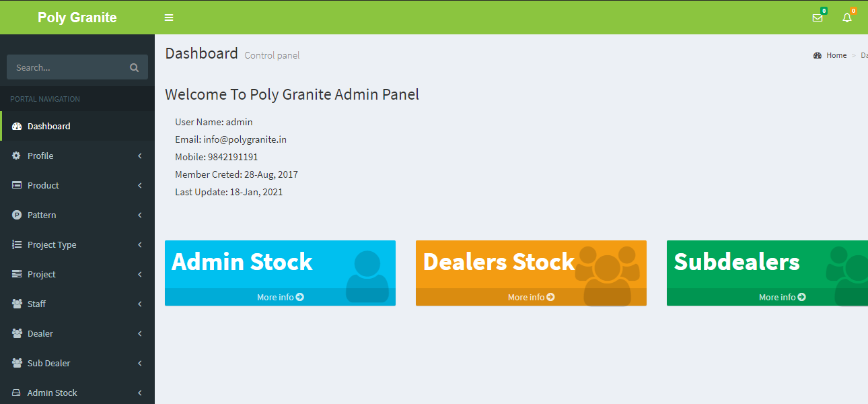Click the Dashboard speedometer icon in sidebar
Viewport: 868px width, 404px height.
click(17, 127)
